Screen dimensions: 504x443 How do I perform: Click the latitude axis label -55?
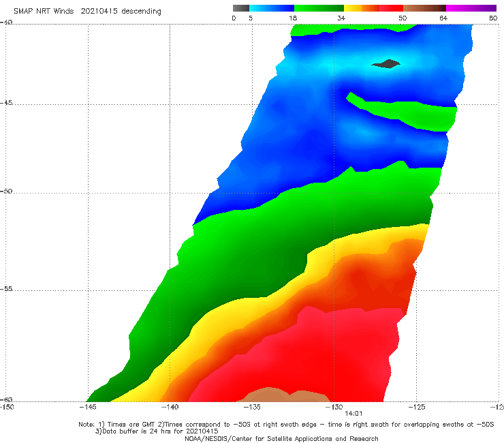[6, 289]
